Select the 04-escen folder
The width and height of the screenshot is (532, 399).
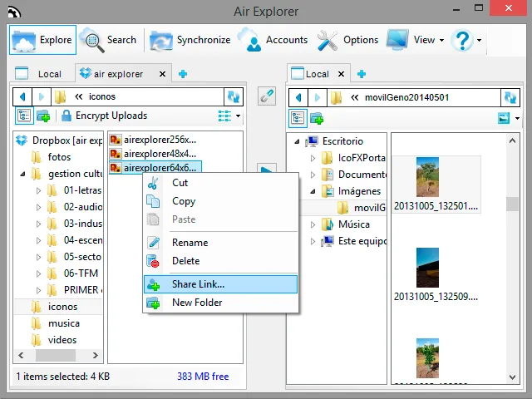(x=75, y=240)
